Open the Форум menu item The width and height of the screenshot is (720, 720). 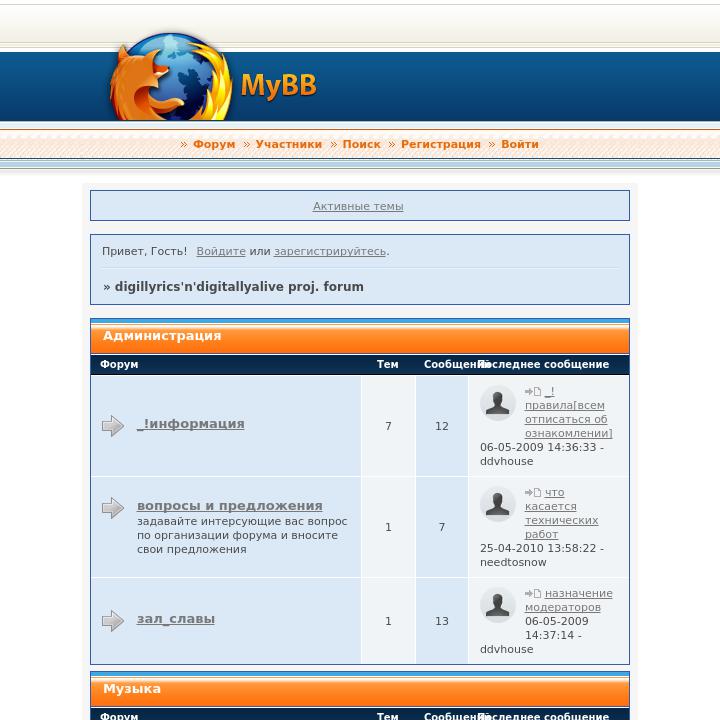[x=214, y=144]
